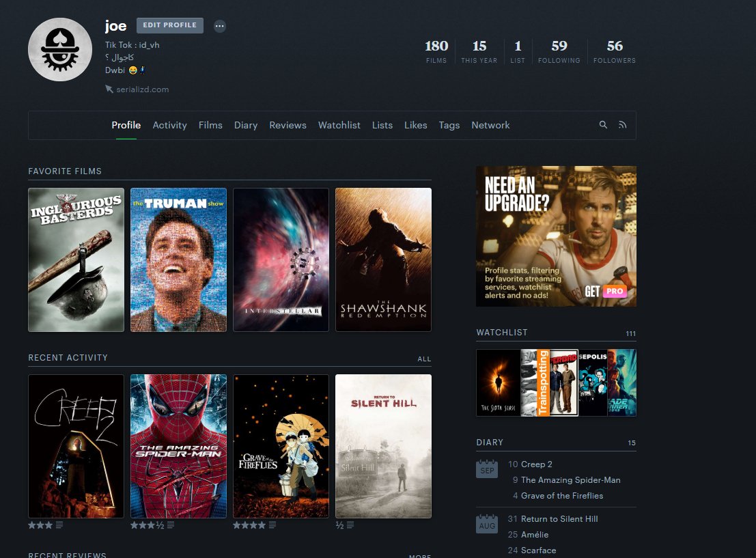Viewport: 756px width, 558px height.
Task: Click the username joe heading
Action: tap(115, 25)
